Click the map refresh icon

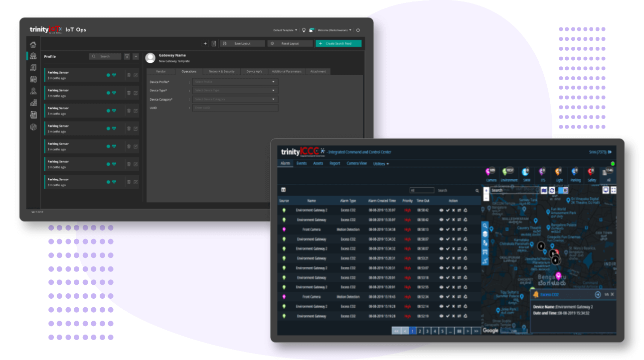coord(552,190)
